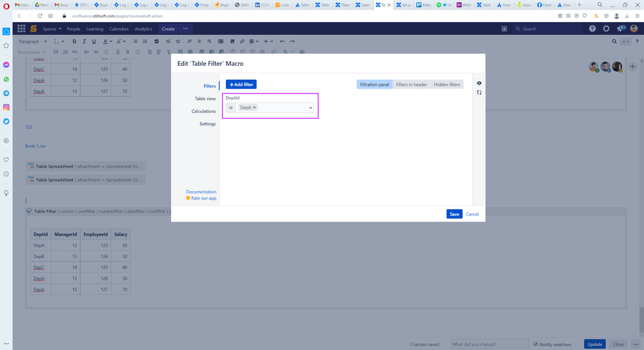Click the editor find magnifier icon
The height and width of the screenshot is (350, 644).
pos(614,41)
